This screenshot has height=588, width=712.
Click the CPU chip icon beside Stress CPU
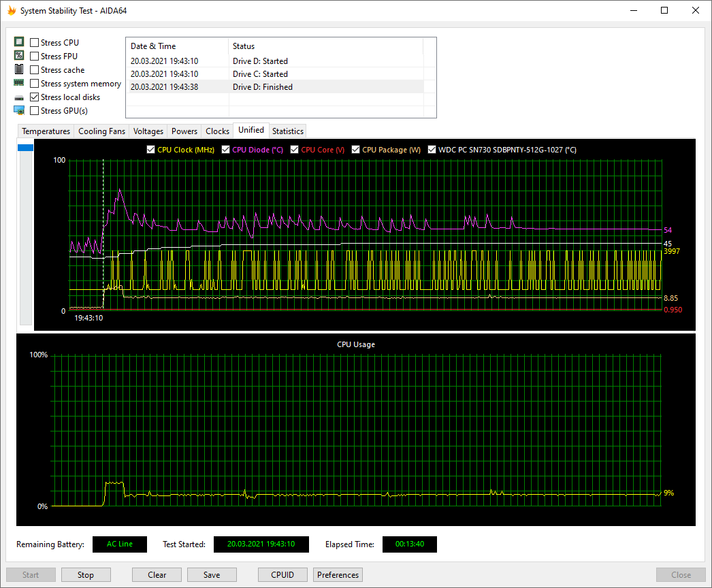19,42
